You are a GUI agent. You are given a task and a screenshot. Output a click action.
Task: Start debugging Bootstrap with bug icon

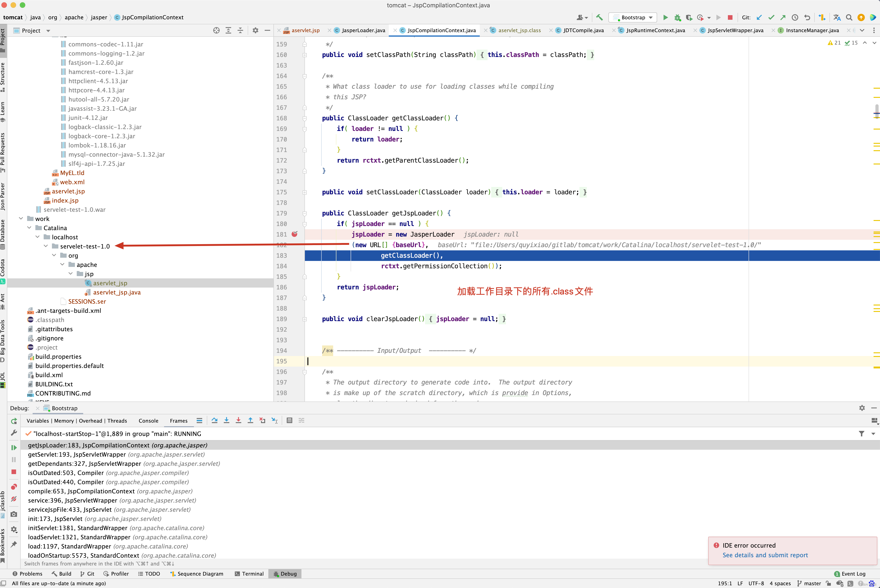(x=677, y=17)
